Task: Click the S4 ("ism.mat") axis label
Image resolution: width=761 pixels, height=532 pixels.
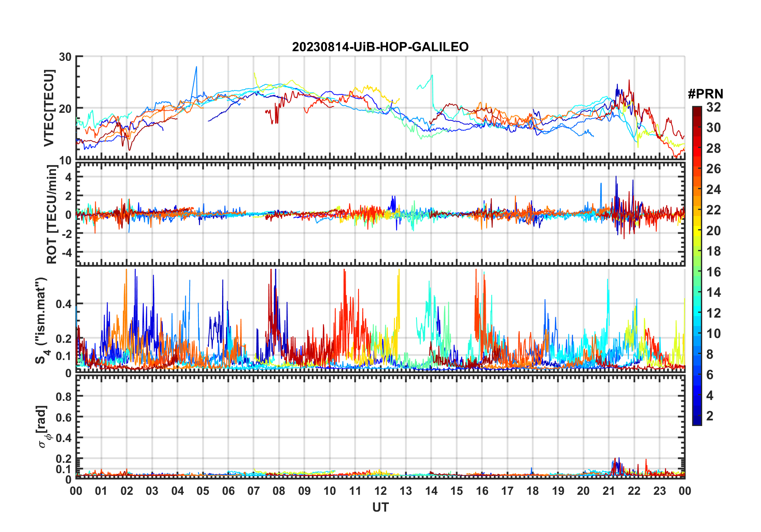Action: (x=41, y=320)
